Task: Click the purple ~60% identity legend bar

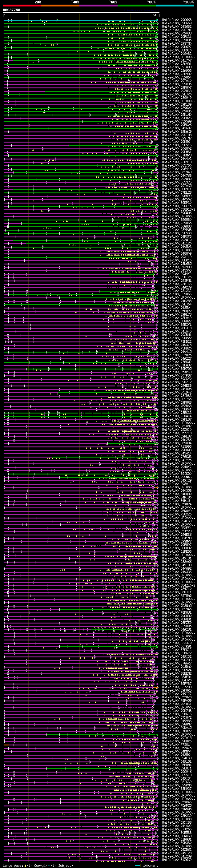Action: [98, 6]
